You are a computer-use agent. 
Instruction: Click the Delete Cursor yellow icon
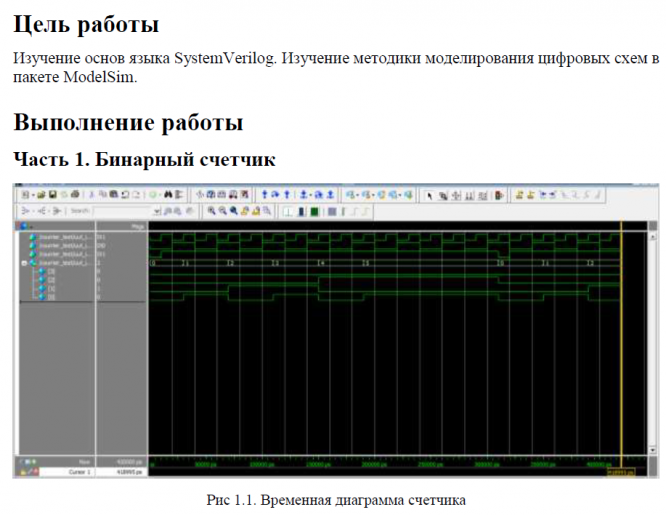[x=531, y=195]
